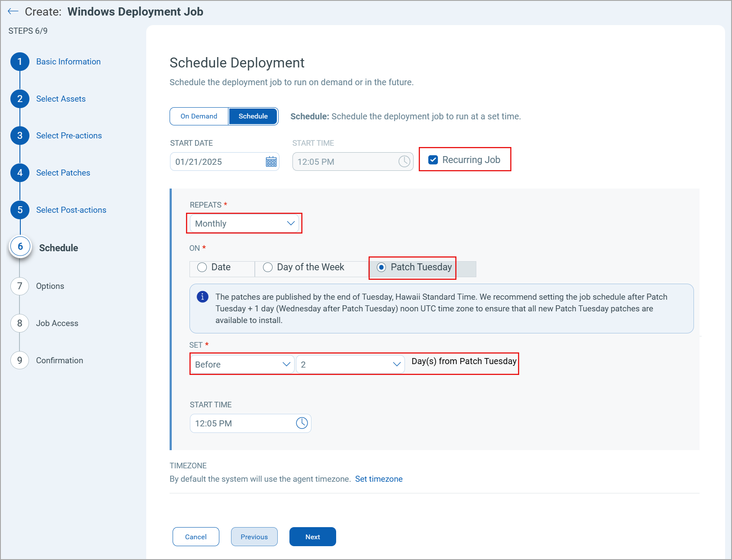732x560 pixels.
Task: Click the back arrow next to Create
Action: click(x=13, y=12)
